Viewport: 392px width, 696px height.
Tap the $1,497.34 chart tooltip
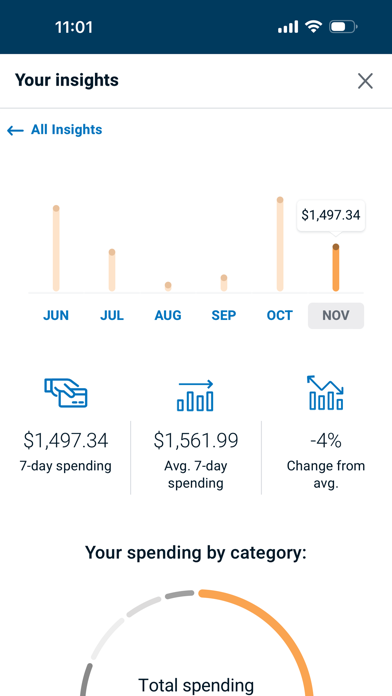pos(331,215)
